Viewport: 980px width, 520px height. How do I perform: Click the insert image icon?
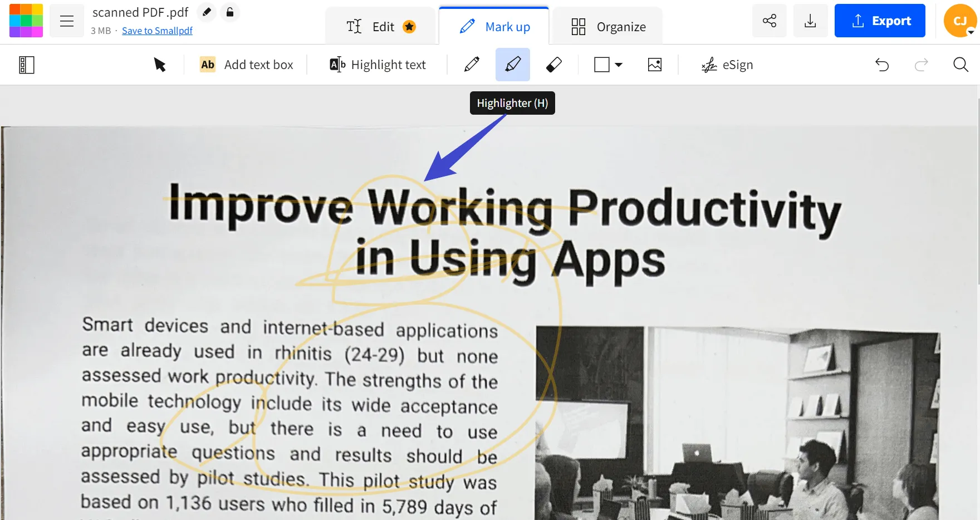(x=655, y=65)
